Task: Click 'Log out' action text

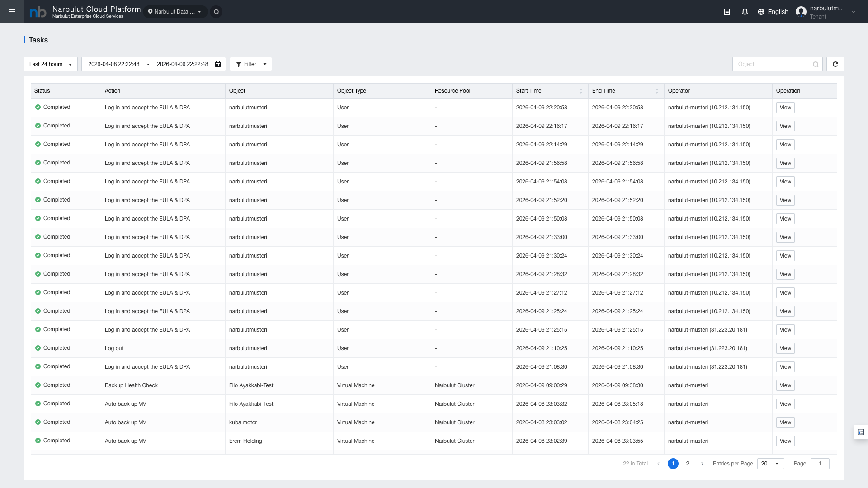Action: coord(114,348)
